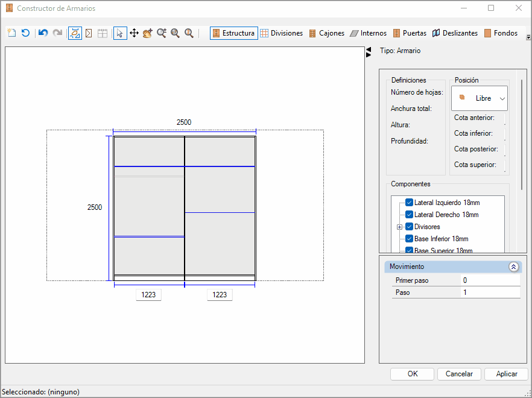Switch to the Puertas tab
Image resolution: width=532 pixels, height=398 pixels.
(410, 33)
